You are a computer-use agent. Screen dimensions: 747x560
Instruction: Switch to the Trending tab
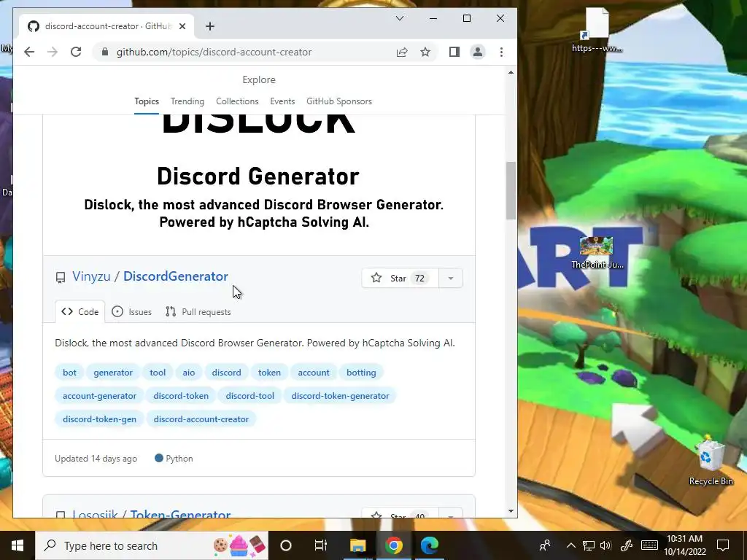coord(187,101)
